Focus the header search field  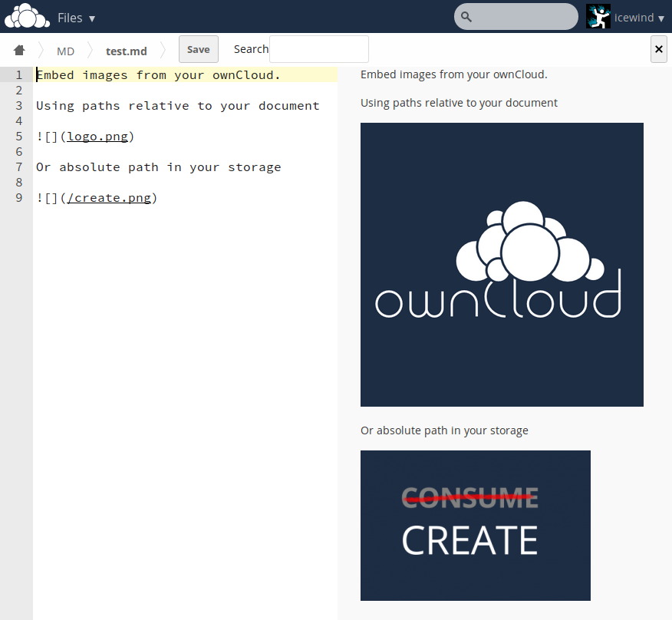coord(516,17)
